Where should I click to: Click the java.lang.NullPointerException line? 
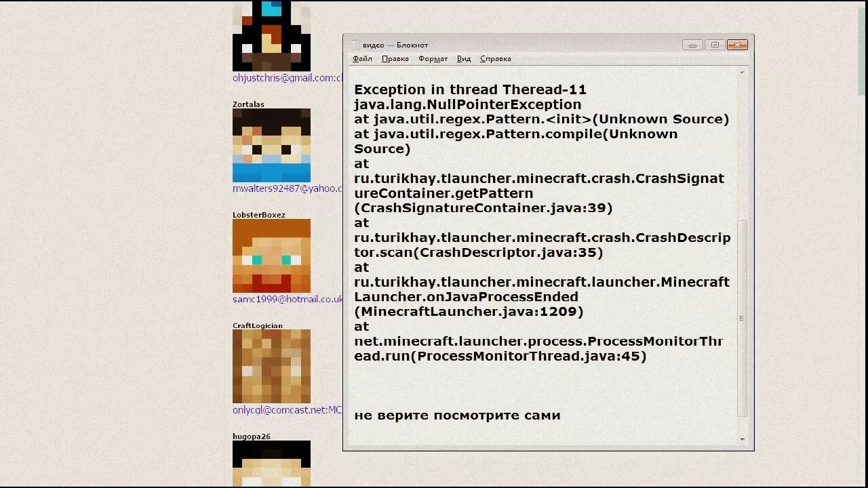[x=468, y=104]
